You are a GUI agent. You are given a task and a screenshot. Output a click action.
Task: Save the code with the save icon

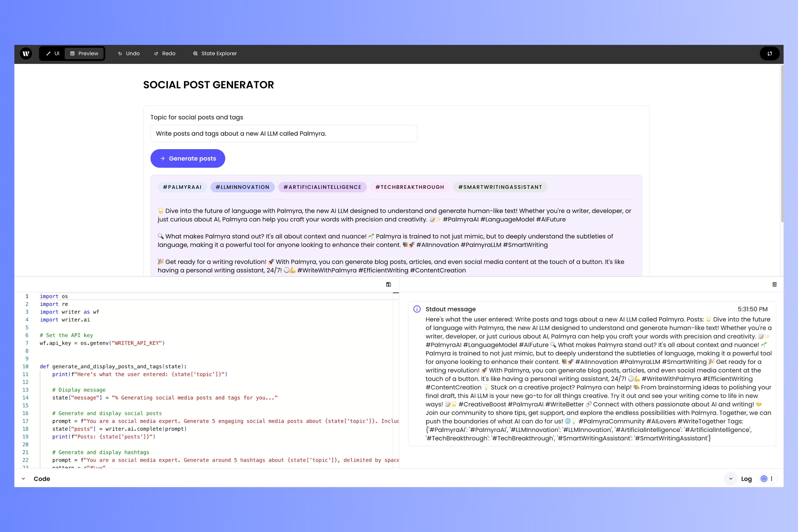388,284
